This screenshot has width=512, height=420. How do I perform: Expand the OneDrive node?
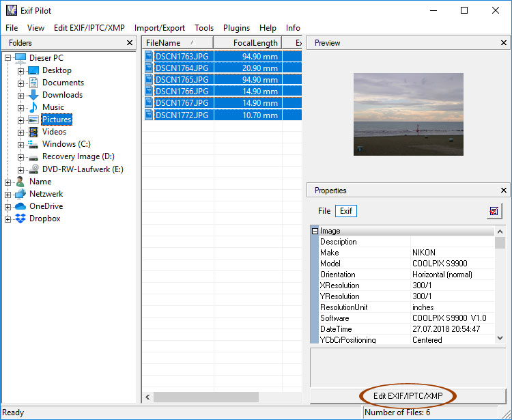[x=8, y=207]
